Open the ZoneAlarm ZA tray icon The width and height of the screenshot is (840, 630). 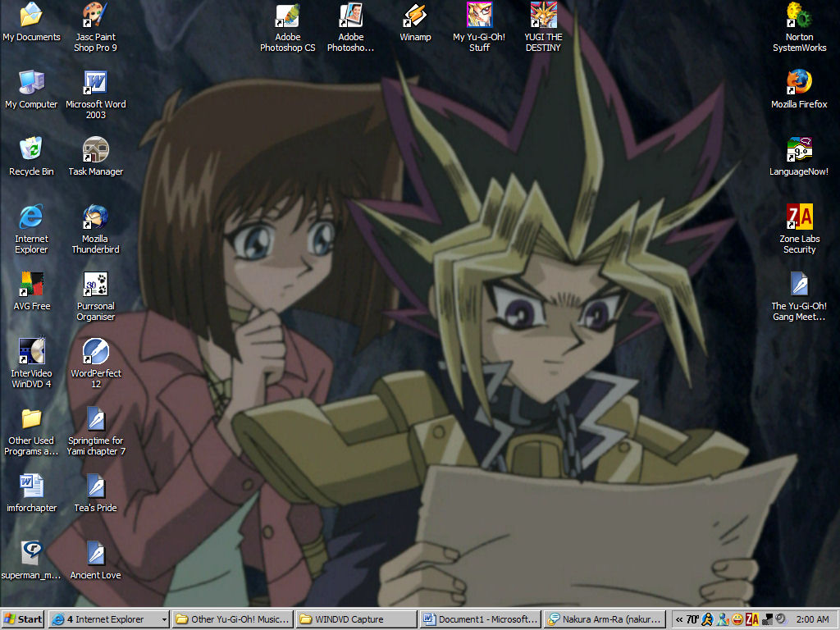pos(751,620)
